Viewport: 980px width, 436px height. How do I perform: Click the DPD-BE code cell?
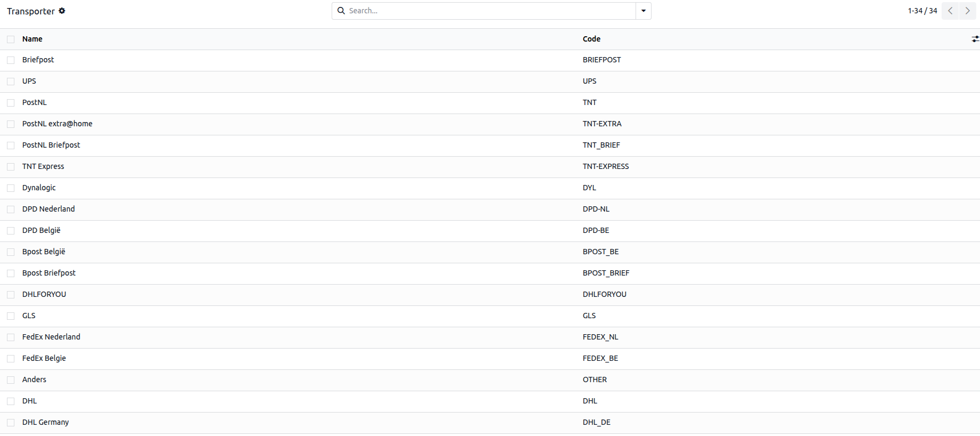596,230
